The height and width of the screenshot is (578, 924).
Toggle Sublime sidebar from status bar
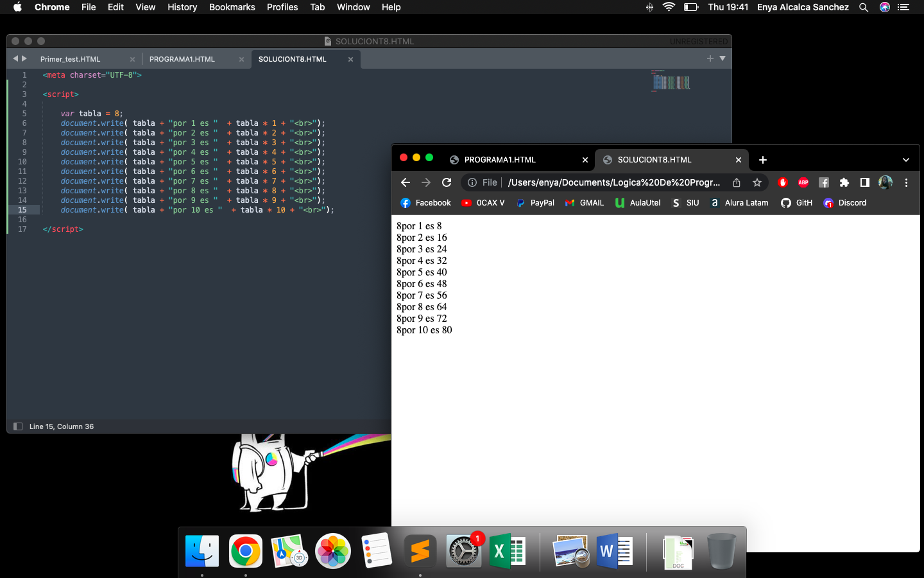tap(18, 426)
